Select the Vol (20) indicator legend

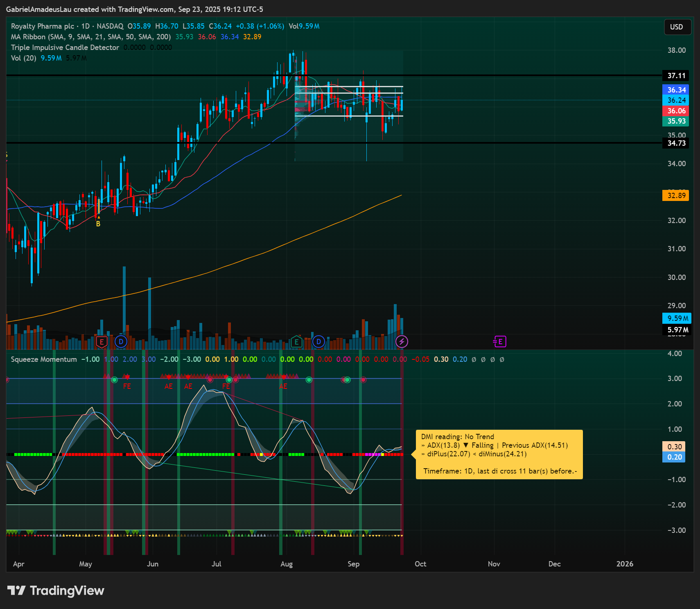coord(24,58)
